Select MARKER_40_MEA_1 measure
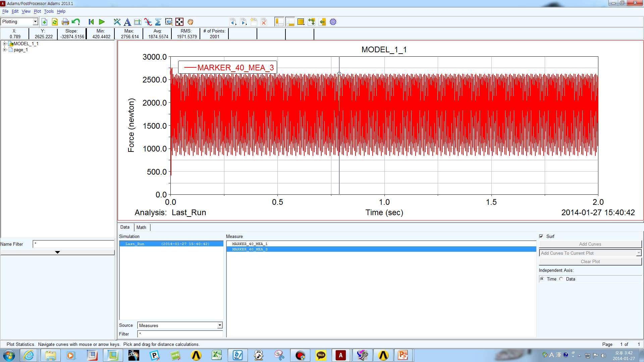Screen dimensions: 644x362 (250, 244)
